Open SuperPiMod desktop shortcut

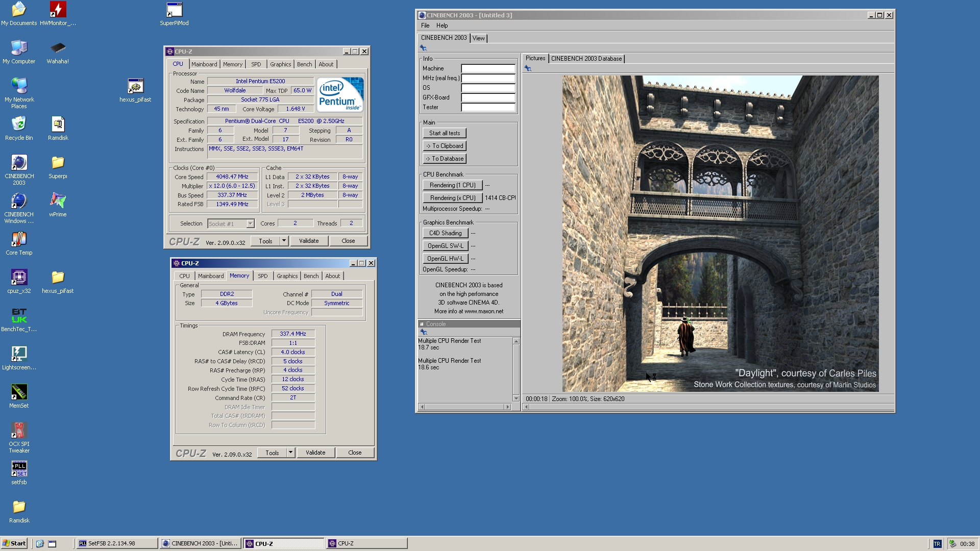coord(174,14)
